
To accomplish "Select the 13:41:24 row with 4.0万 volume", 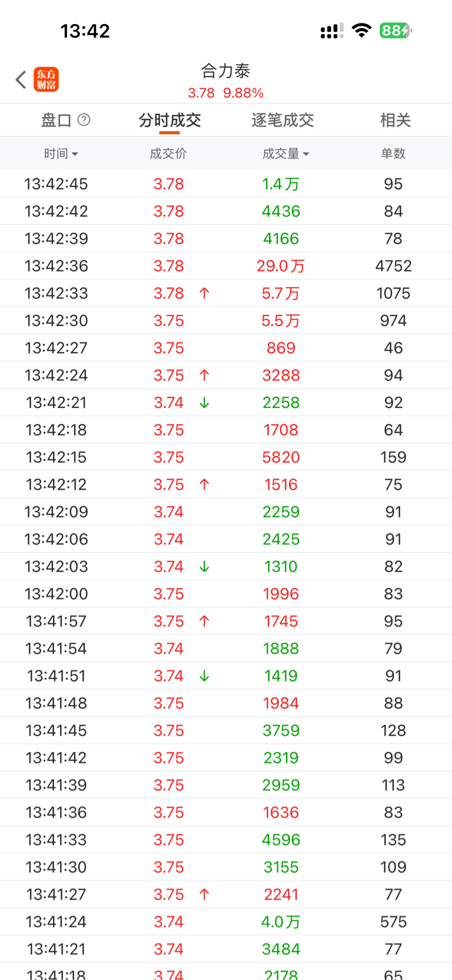I will [x=226, y=922].
